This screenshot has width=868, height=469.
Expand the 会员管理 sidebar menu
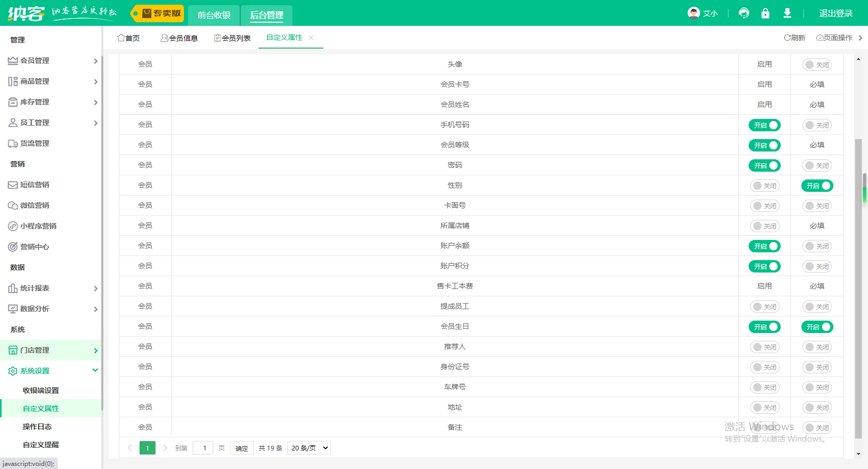pyautogui.click(x=52, y=60)
